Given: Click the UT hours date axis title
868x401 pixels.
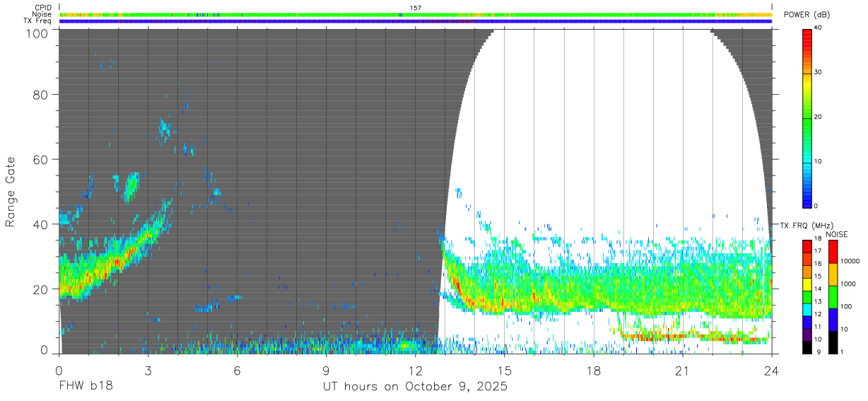Looking at the screenshot, I should pyautogui.click(x=415, y=387).
